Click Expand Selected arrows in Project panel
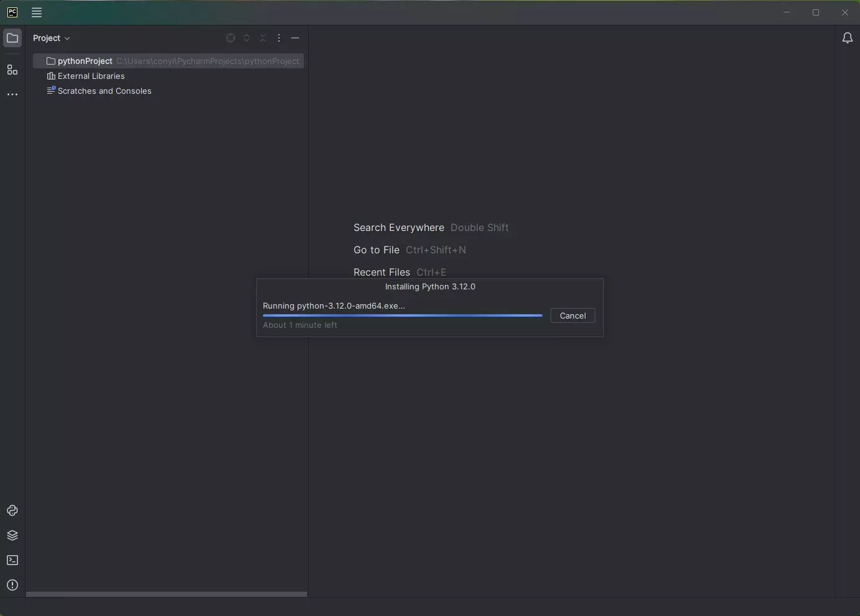 pos(247,38)
